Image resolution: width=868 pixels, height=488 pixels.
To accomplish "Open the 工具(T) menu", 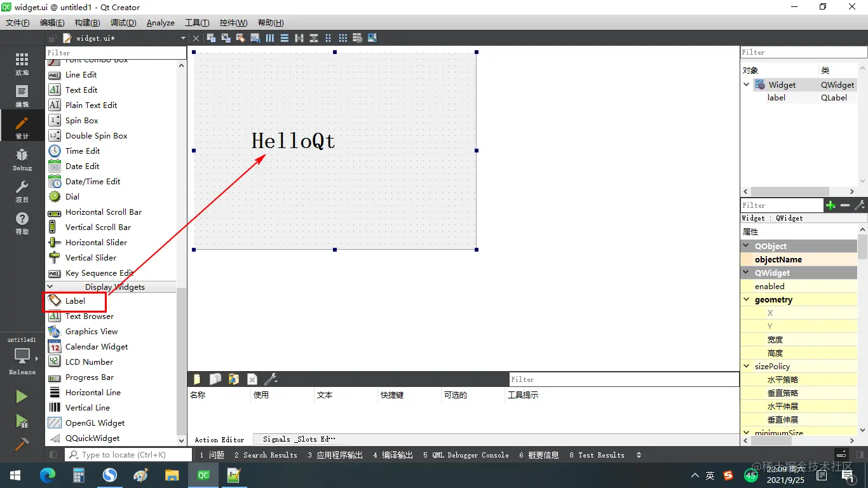I will 197,23.
